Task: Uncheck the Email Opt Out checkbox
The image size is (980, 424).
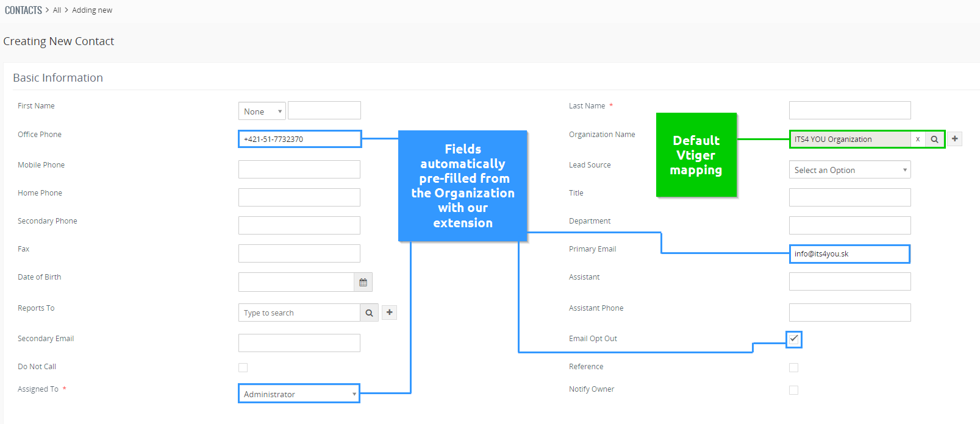Action: click(793, 339)
